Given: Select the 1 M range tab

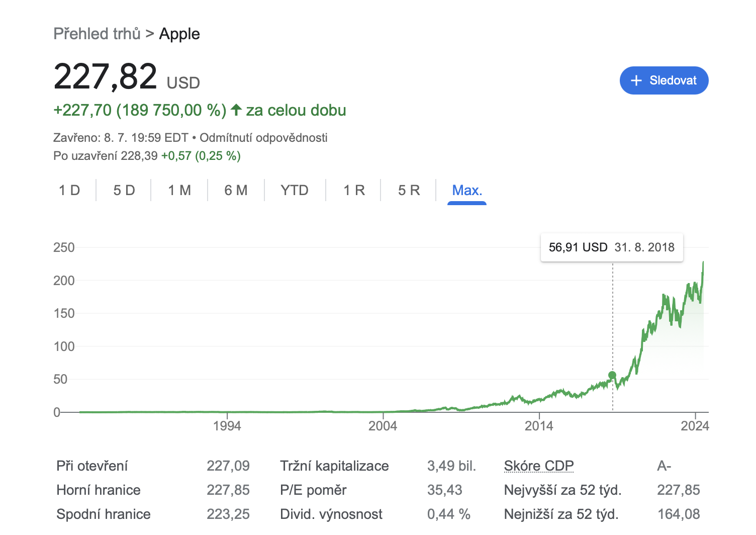Looking at the screenshot, I should (179, 191).
